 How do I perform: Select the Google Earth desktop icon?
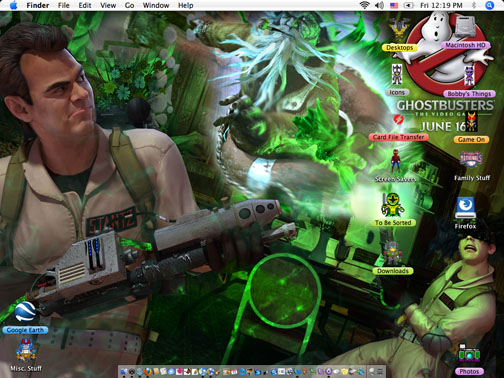coord(25,311)
